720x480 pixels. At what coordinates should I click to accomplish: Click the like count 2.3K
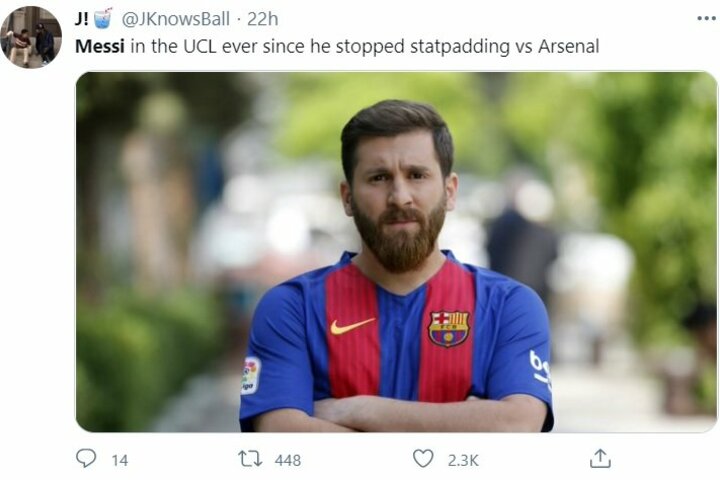(x=462, y=460)
